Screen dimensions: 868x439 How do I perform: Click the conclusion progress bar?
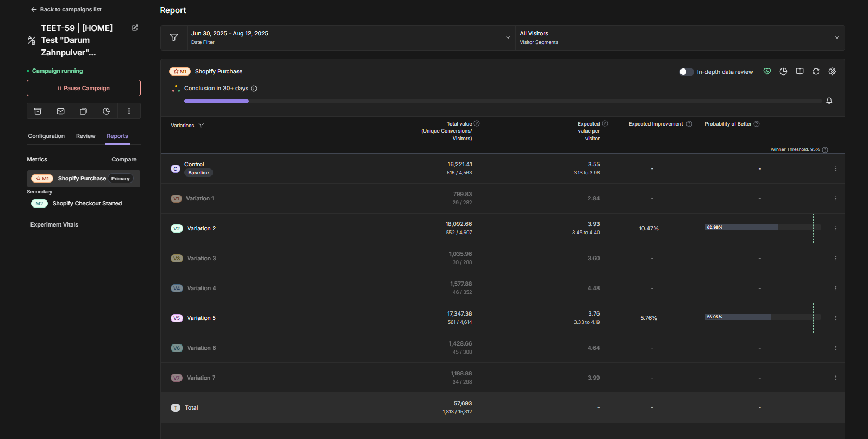coord(503,101)
